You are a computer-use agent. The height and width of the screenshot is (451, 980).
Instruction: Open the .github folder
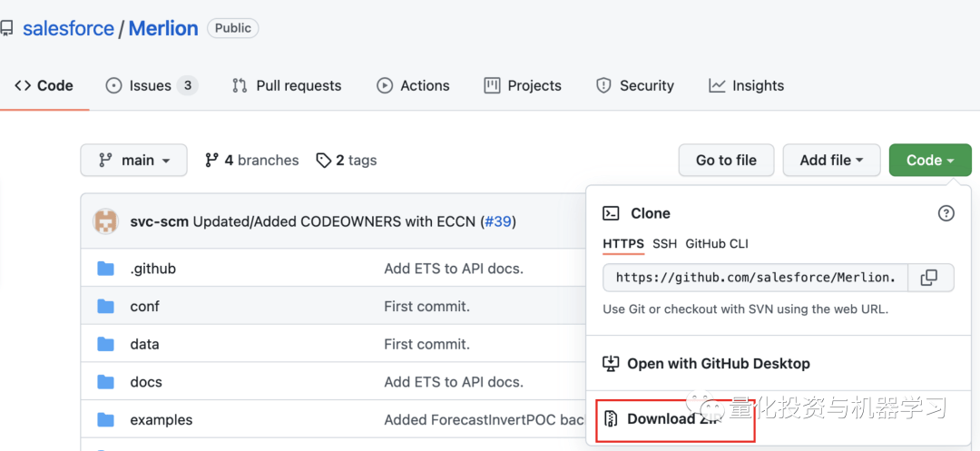153,269
